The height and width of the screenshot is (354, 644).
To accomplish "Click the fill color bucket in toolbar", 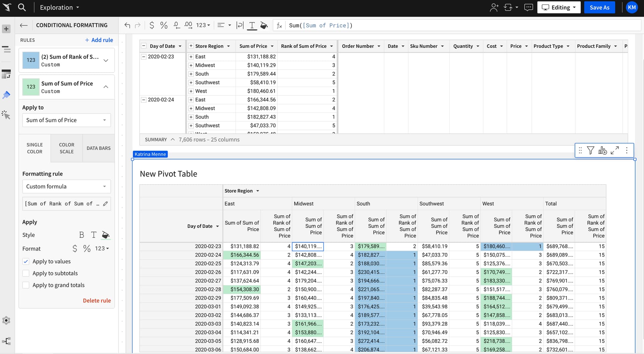I will point(264,25).
